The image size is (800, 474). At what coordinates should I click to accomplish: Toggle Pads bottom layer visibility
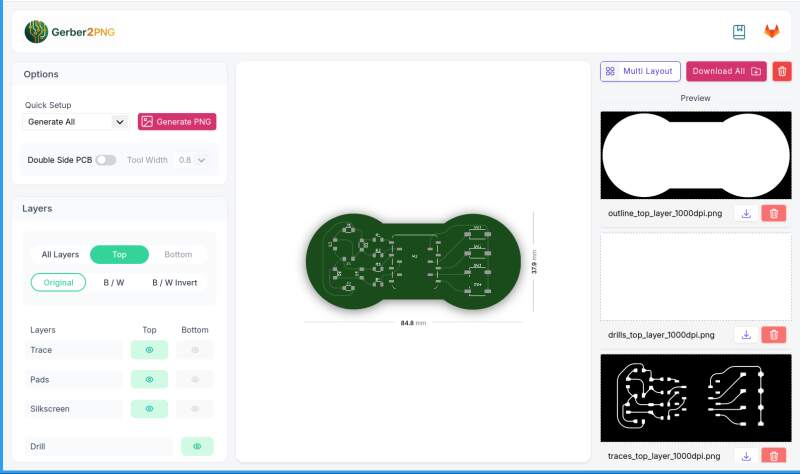point(195,380)
